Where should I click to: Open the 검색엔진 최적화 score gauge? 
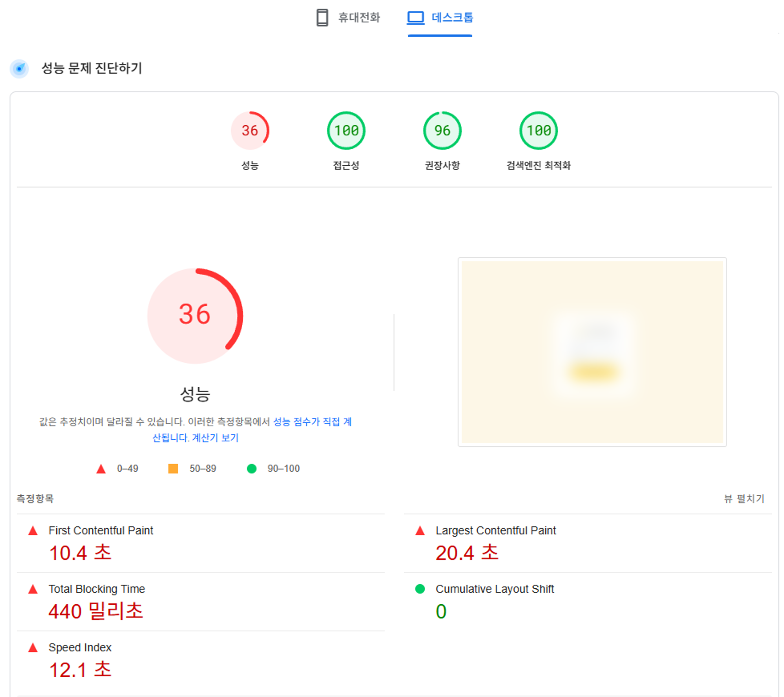[x=538, y=130]
